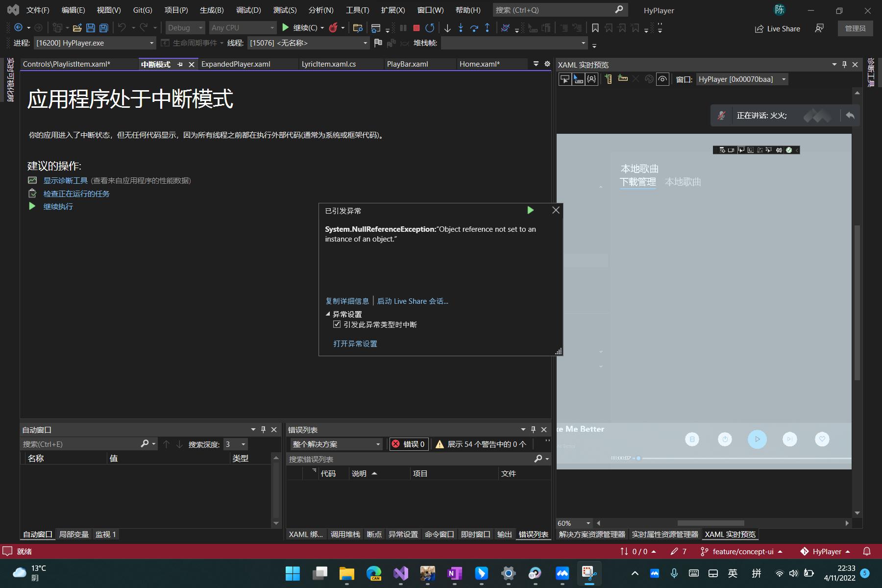Viewport: 882px width, 588px height.
Task: Step into code with the down-arrow debug icon
Action: pos(447,28)
